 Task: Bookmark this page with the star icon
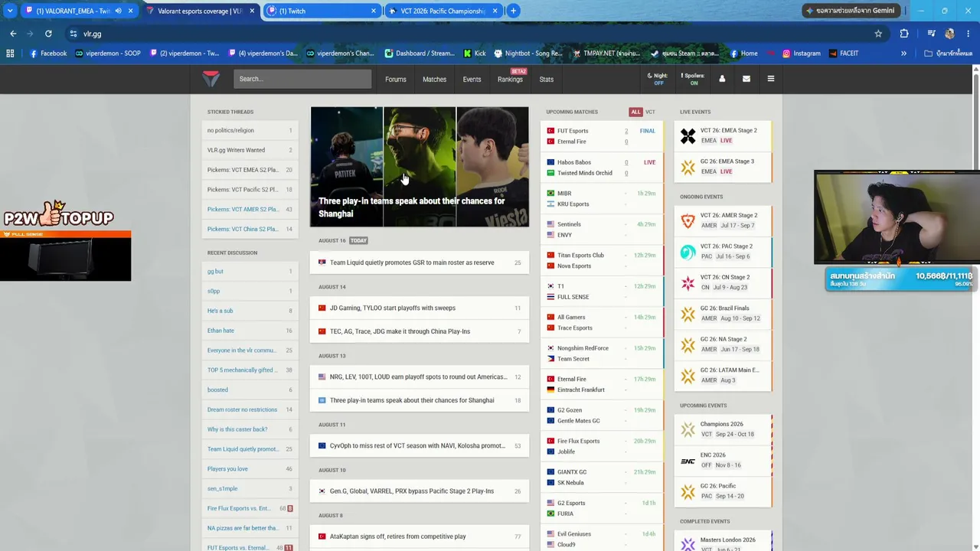click(878, 34)
